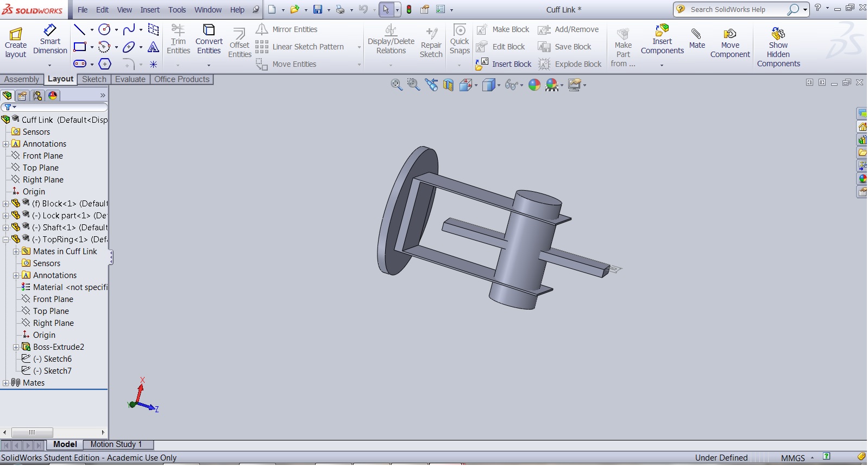The height and width of the screenshot is (466, 868).
Task: Choose the Polygon sketch tool
Action: click(105, 64)
